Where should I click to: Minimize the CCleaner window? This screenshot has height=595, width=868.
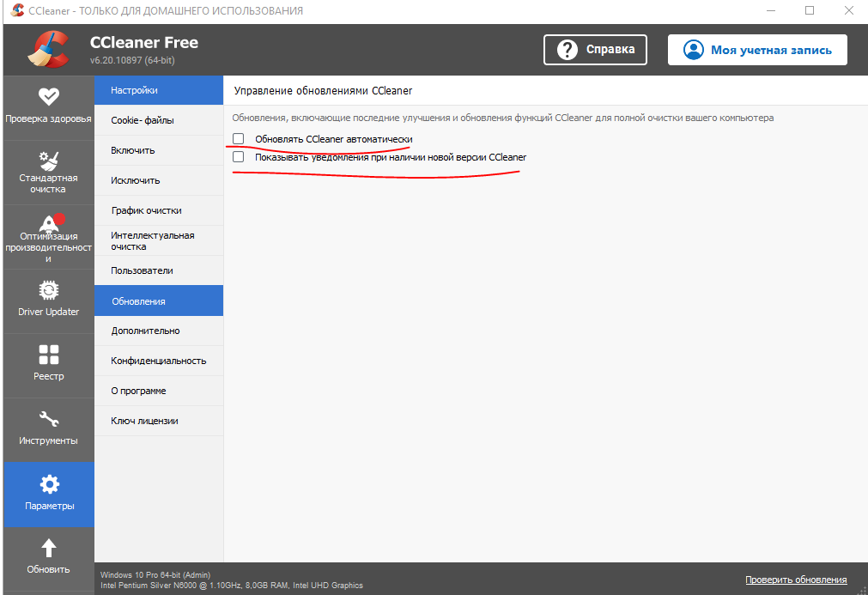pos(771,10)
